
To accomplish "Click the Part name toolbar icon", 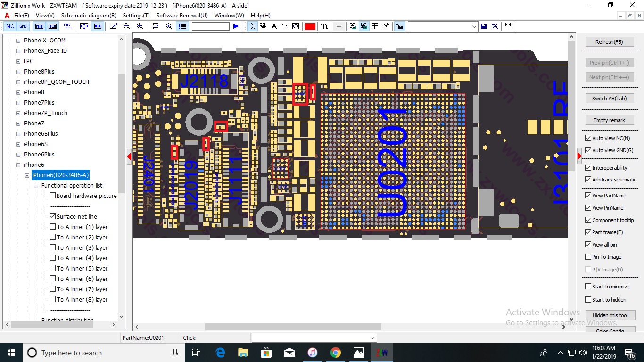I will 40,26.
